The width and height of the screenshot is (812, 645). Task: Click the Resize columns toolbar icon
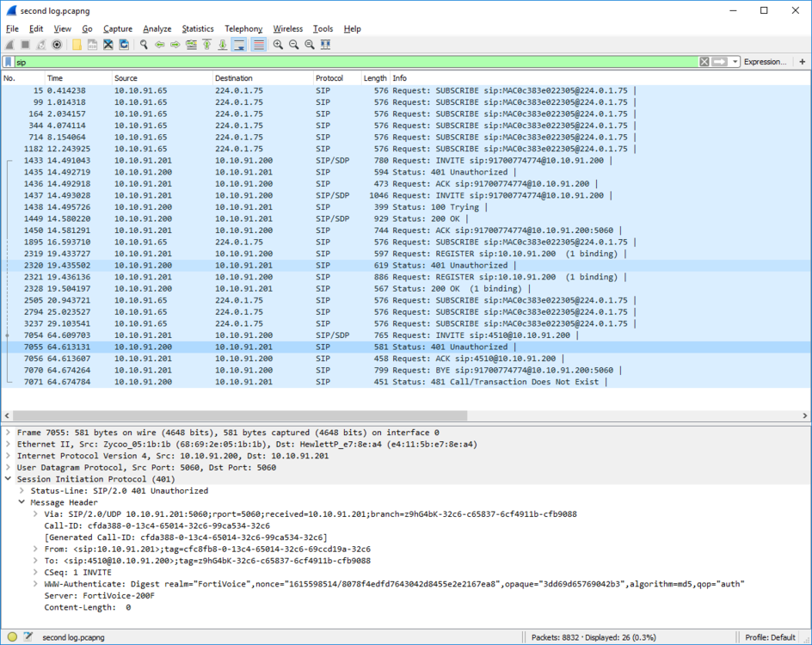pos(325,45)
